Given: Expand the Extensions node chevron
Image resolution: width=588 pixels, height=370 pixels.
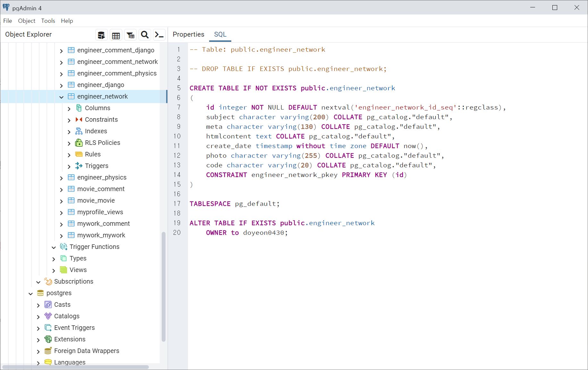Looking at the screenshot, I should click(38, 340).
